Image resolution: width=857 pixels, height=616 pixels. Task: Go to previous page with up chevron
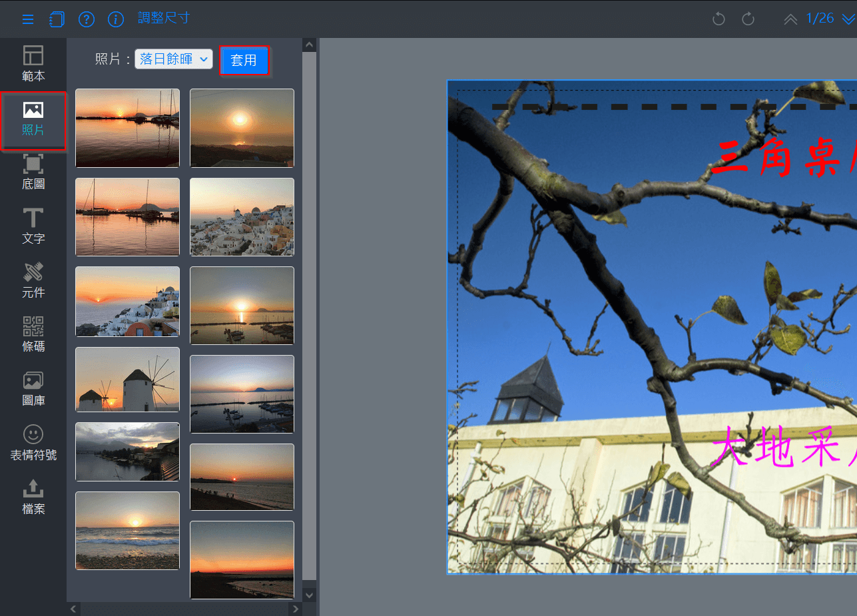coord(790,19)
